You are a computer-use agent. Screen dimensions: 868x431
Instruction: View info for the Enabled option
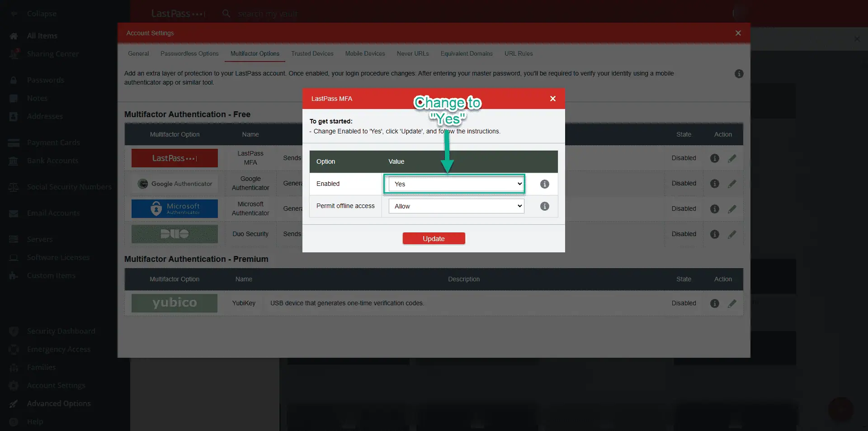(x=545, y=184)
